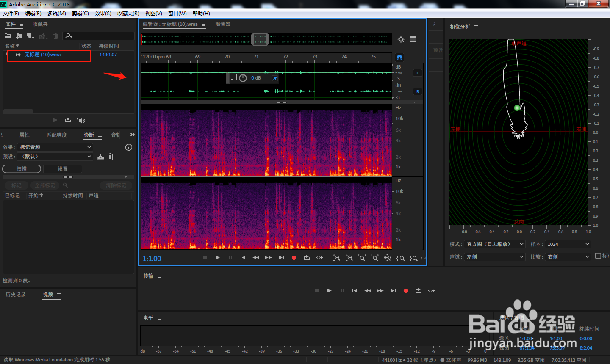610x364 pixels.
Task: Open the 文件(F) menu
Action: [x=11, y=14]
